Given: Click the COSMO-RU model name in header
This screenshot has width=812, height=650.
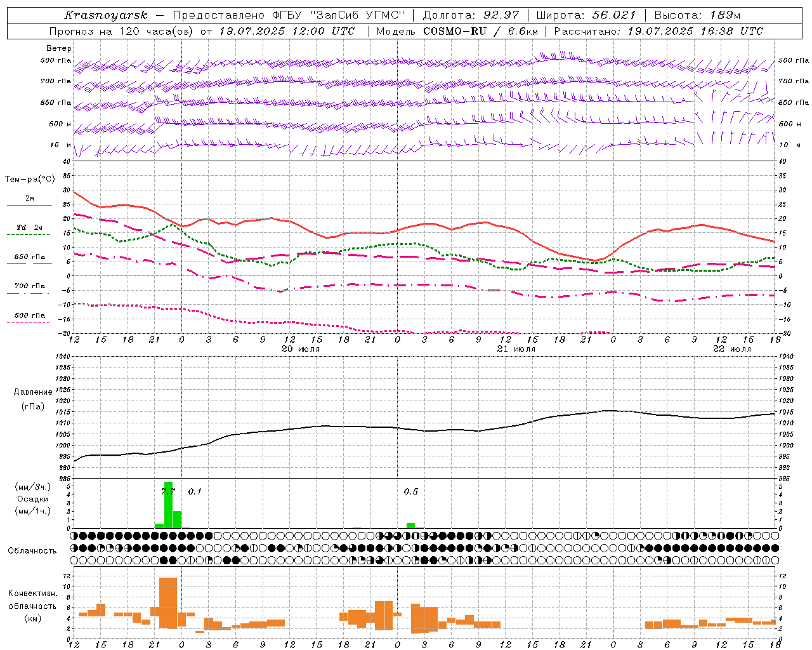Looking at the screenshot, I should (452, 31).
